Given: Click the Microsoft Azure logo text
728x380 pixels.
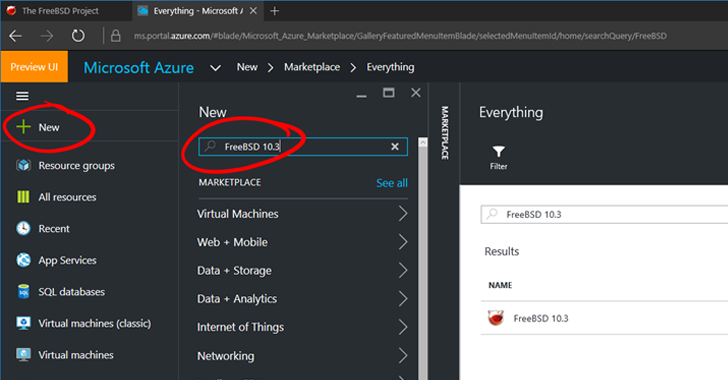Looking at the screenshot, I should coord(138,68).
